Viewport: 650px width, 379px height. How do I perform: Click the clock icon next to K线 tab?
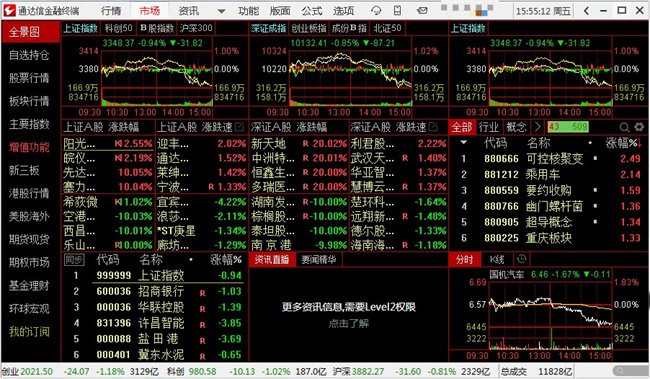[521, 259]
